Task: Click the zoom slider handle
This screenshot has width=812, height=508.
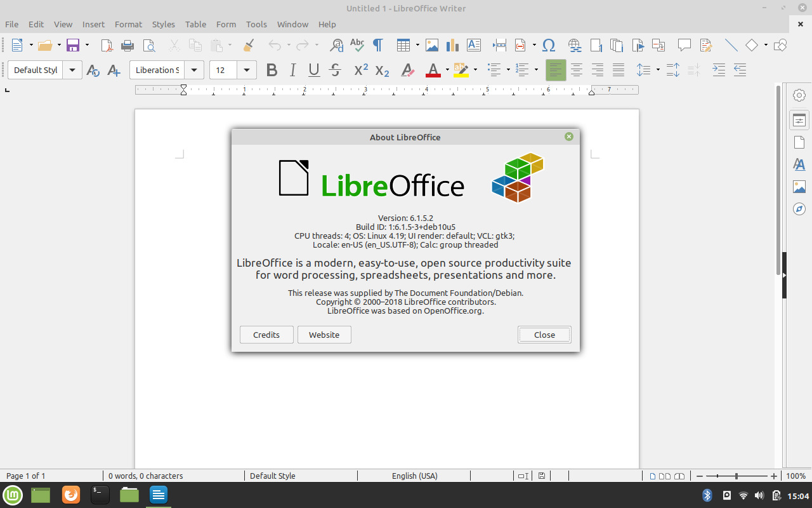Action: [x=736, y=476]
